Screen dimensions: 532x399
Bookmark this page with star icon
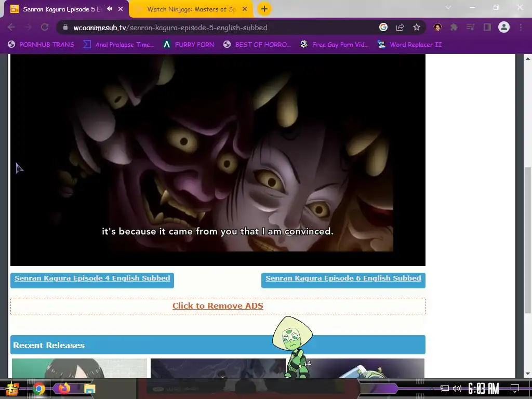coord(417,28)
